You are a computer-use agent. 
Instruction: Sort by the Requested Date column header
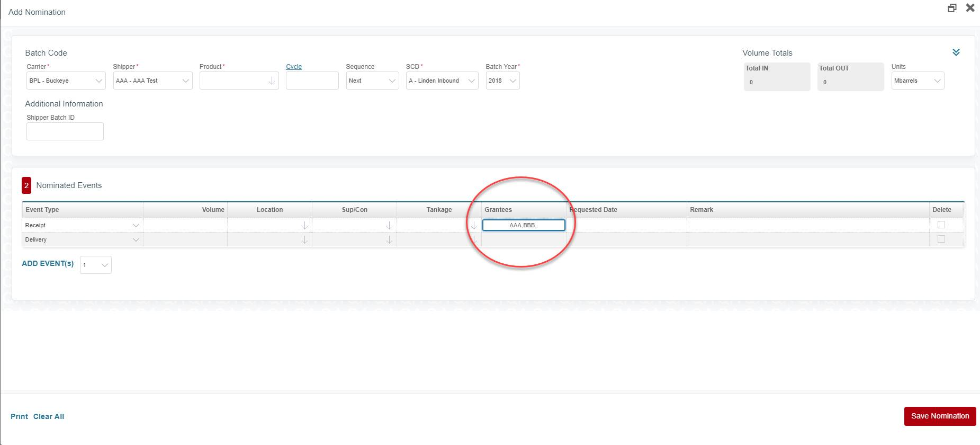[x=594, y=210]
